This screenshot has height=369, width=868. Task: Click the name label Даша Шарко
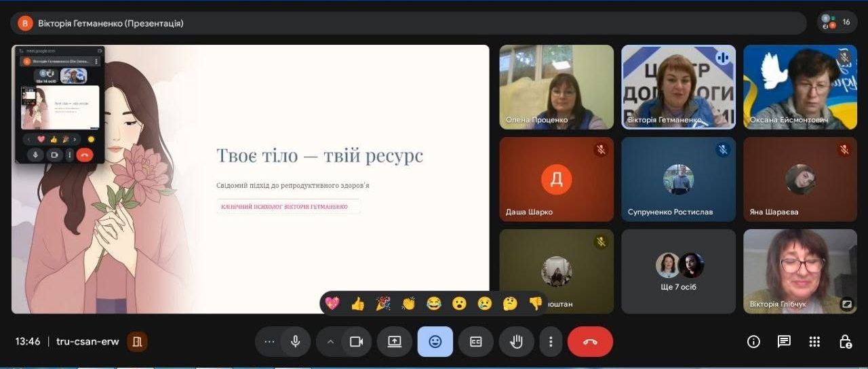[530, 212]
